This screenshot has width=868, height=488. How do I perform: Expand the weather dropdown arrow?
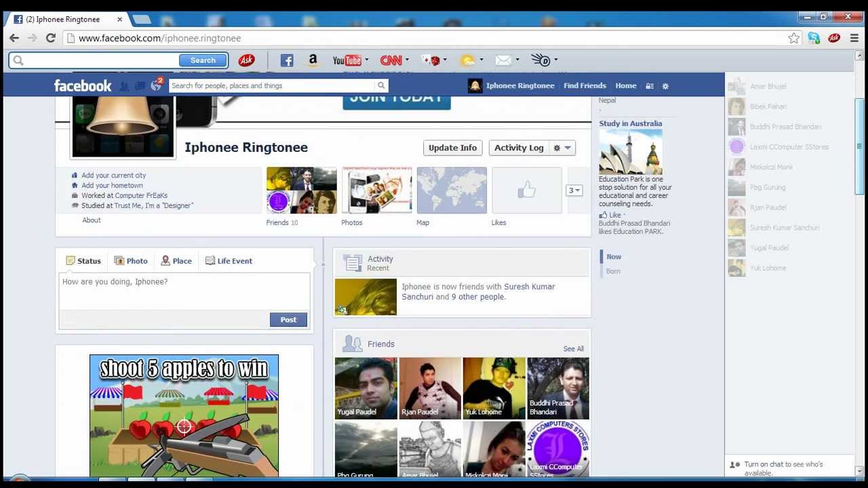481,60
